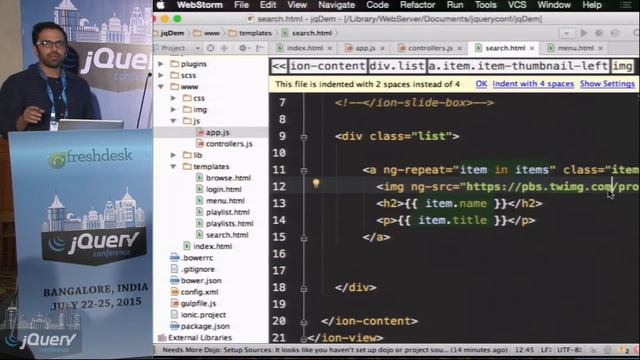Open the Apple menu
This screenshot has height=360, width=640.
(x=160, y=5)
